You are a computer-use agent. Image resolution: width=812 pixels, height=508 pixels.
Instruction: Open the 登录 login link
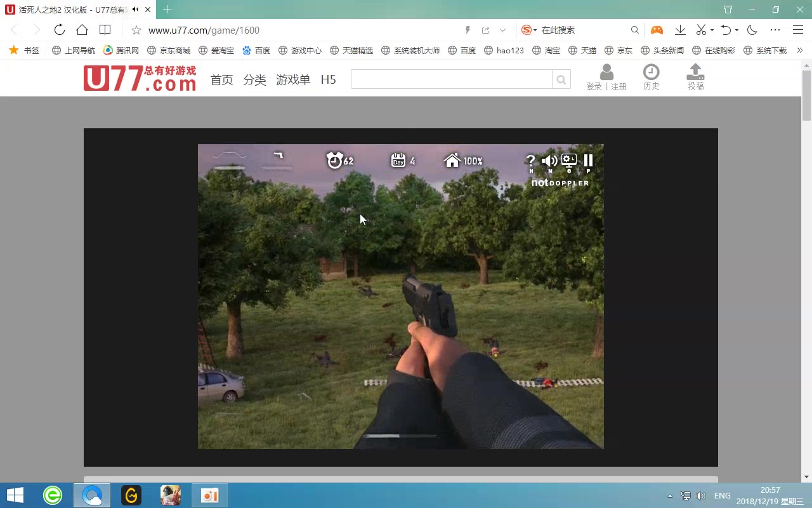pyautogui.click(x=594, y=86)
